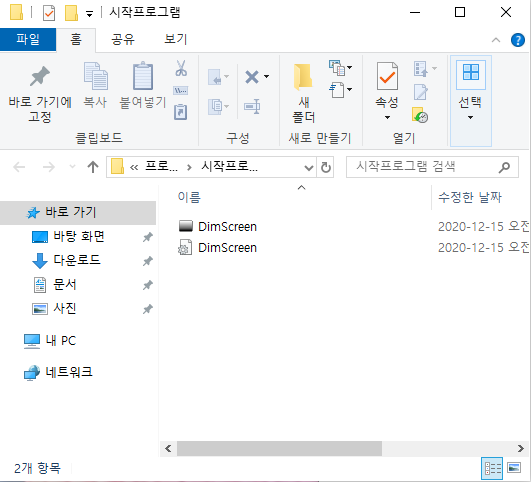Image resolution: width=531 pixels, height=482 pixels.
Task: Click the Copy (복사) ribbon icon
Action: [x=95, y=76]
